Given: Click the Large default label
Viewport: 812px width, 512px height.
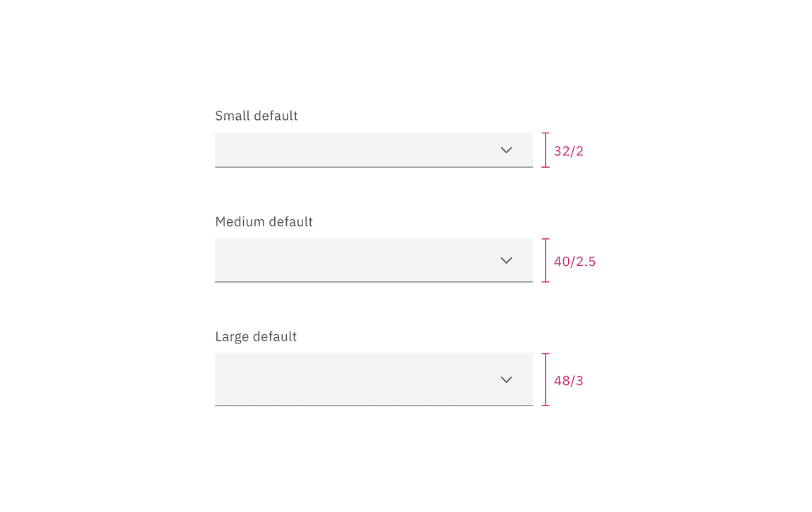Looking at the screenshot, I should pyautogui.click(x=256, y=336).
